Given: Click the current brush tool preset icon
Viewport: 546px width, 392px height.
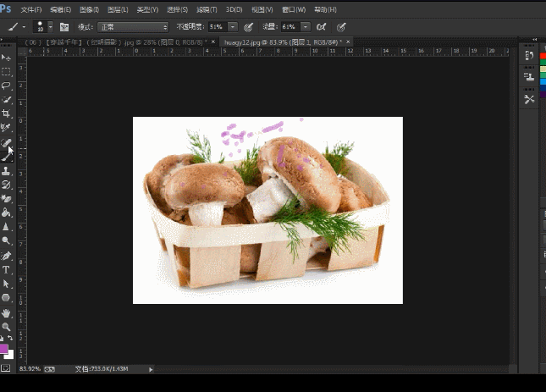Looking at the screenshot, I should (x=14, y=27).
